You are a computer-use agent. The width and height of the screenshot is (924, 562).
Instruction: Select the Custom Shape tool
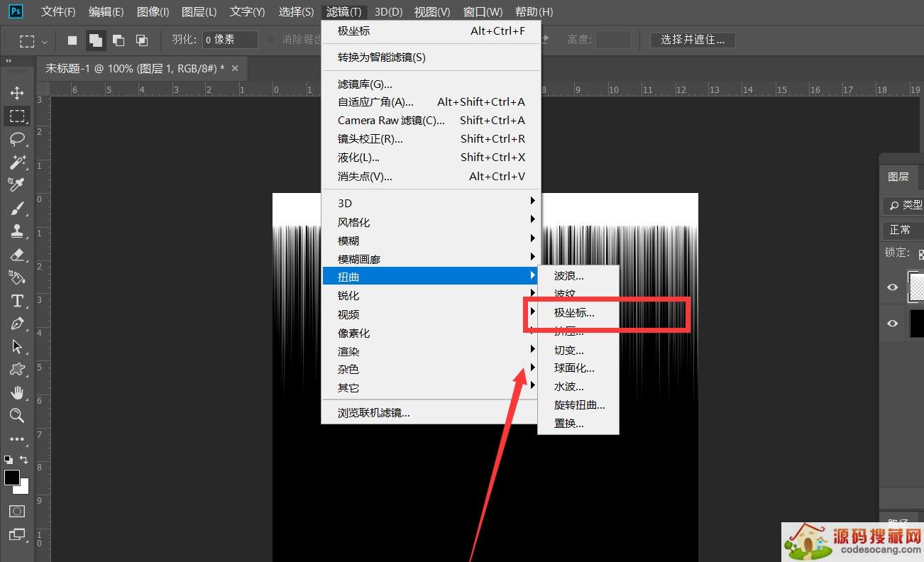click(x=17, y=370)
